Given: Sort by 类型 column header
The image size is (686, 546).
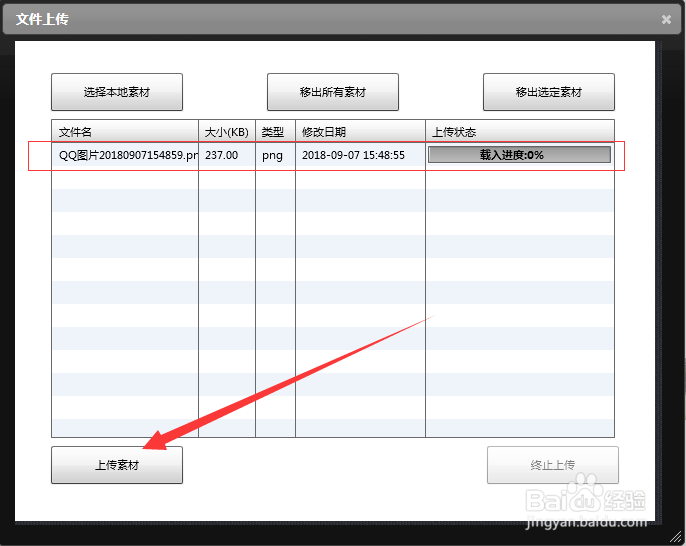Looking at the screenshot, I should (x=275, y=132).
